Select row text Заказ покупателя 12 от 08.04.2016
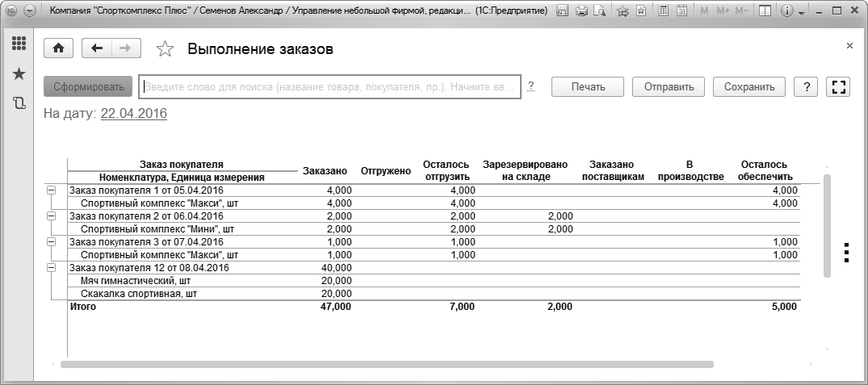 coord(149,268)
